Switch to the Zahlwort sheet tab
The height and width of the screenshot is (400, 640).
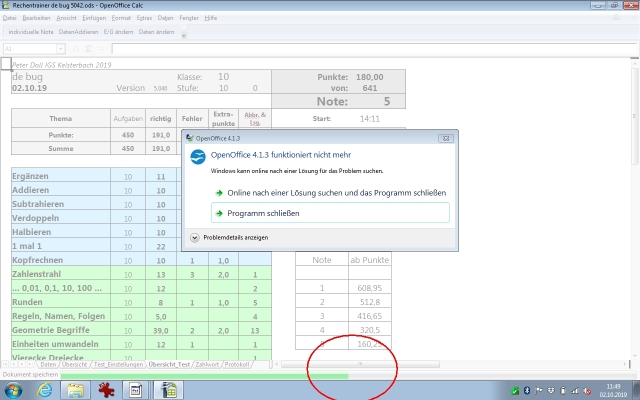point(207,364)
